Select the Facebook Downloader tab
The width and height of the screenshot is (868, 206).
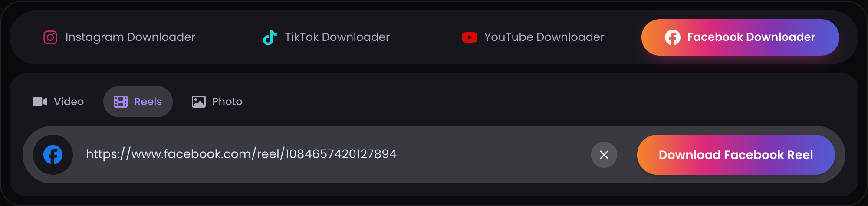tap(740, 37)
